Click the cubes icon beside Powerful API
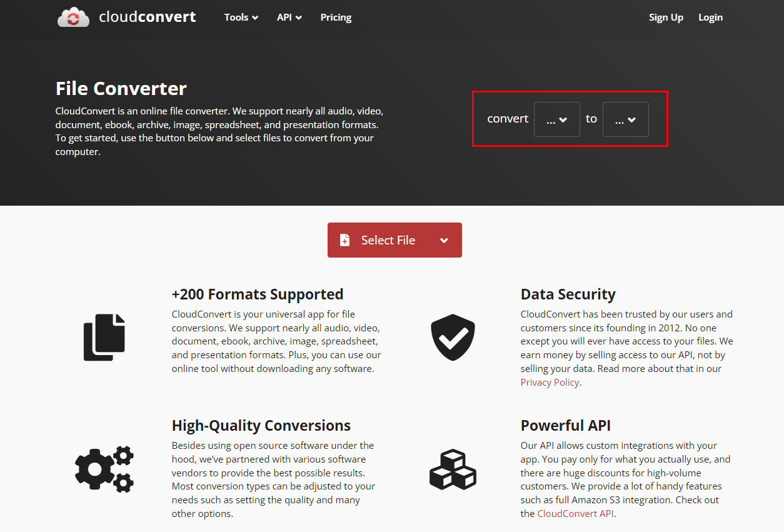 pos(453,469)
